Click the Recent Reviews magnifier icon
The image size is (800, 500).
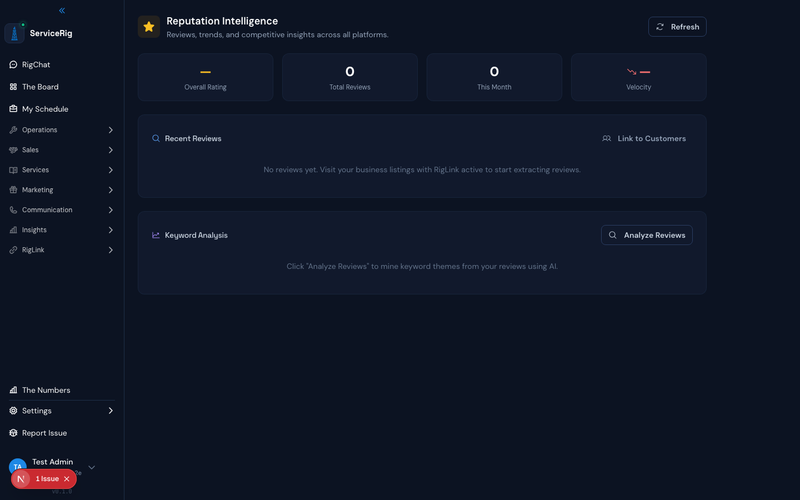[x=156, y=138]
